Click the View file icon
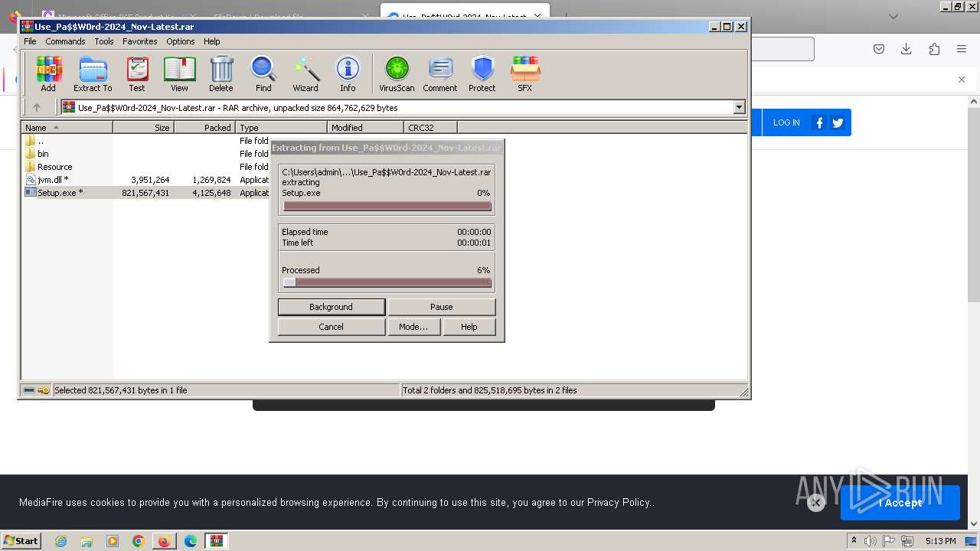980x551 pixels. 179,74
